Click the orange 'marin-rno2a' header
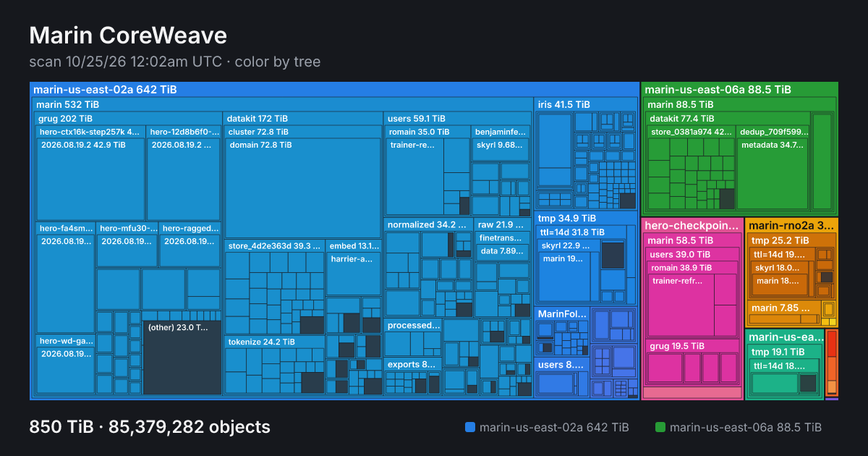Viewport: 868px width, 456px height. click(x=791, y=226)
